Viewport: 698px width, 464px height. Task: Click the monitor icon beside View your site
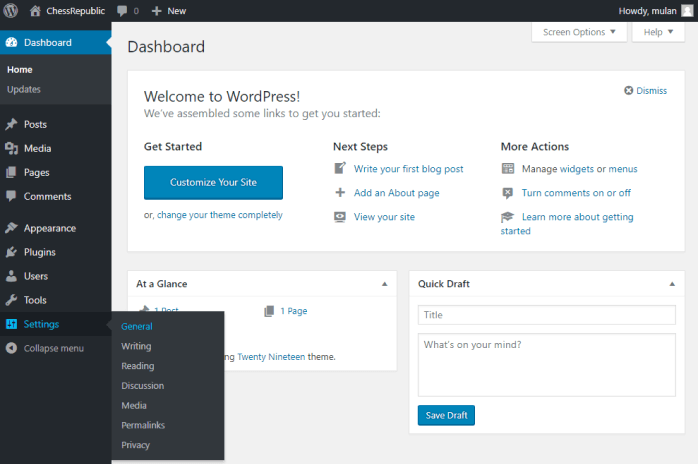coord(340,217)
